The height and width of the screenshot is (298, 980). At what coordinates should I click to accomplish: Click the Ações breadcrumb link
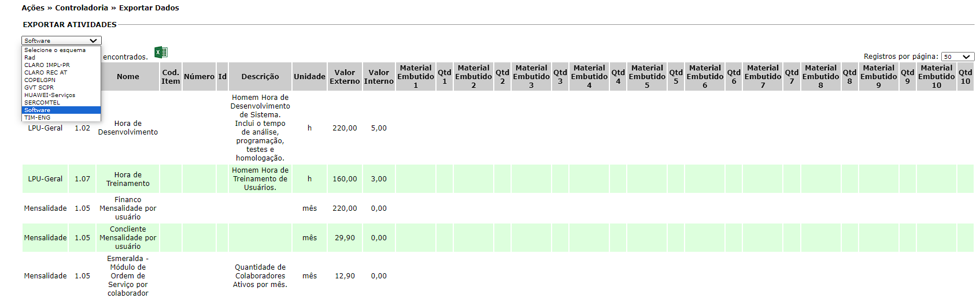pos(33,8)
